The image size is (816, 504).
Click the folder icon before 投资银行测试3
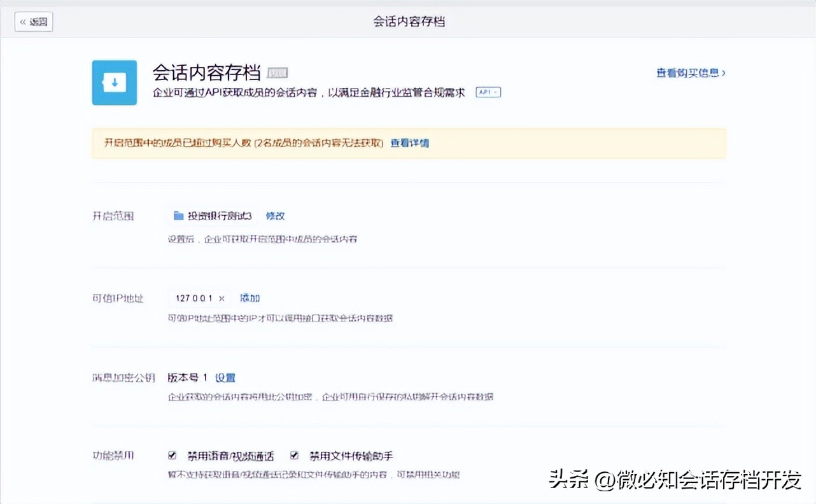[x=178, y=216]
